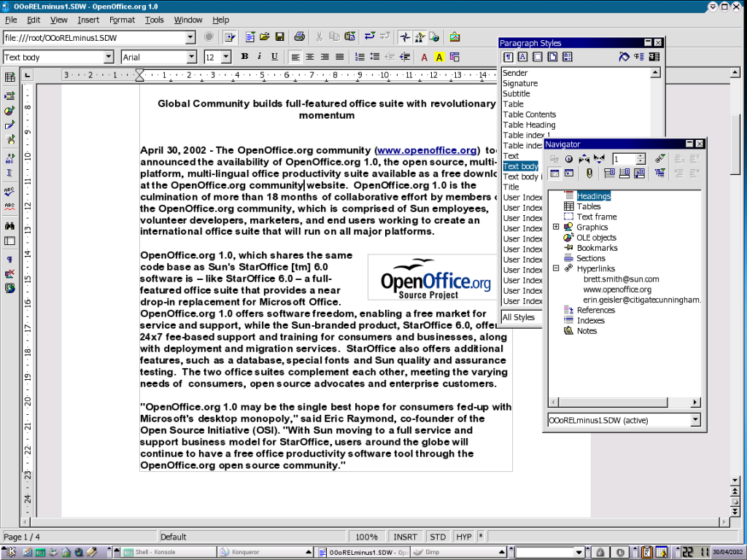Follow the www.openoffice.org link in document
The image size is (747, 560).
427,150
